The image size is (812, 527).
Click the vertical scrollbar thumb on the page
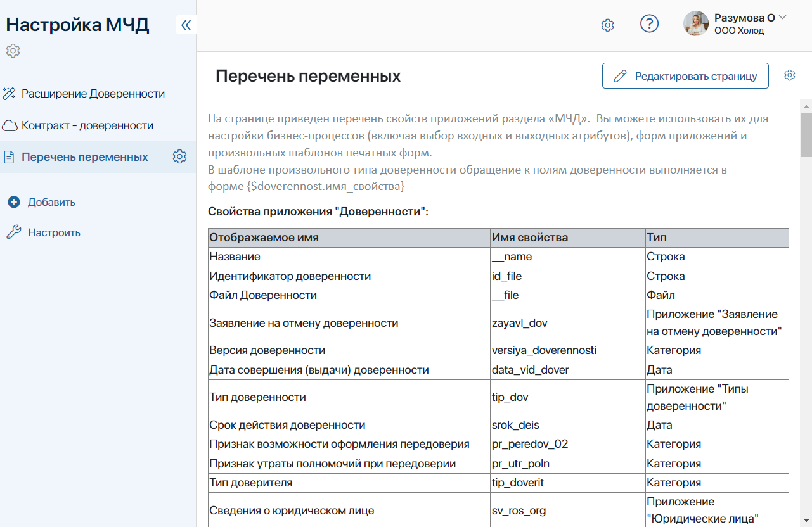(x=806, y=134)
